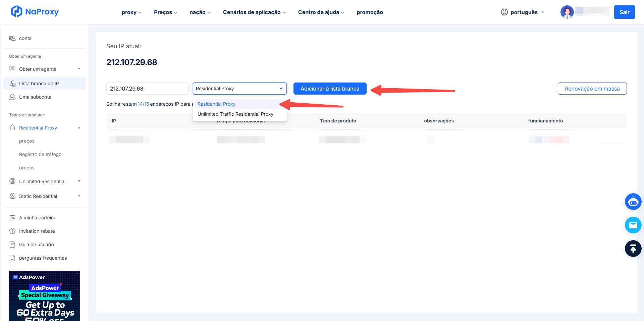The image size is (644, 321).
Task: Expand the Static Residential section arrow
Action: 79,196
